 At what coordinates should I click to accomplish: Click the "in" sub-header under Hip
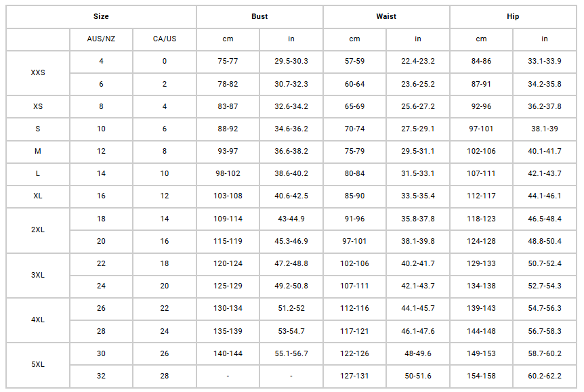(x=545, y=39)
